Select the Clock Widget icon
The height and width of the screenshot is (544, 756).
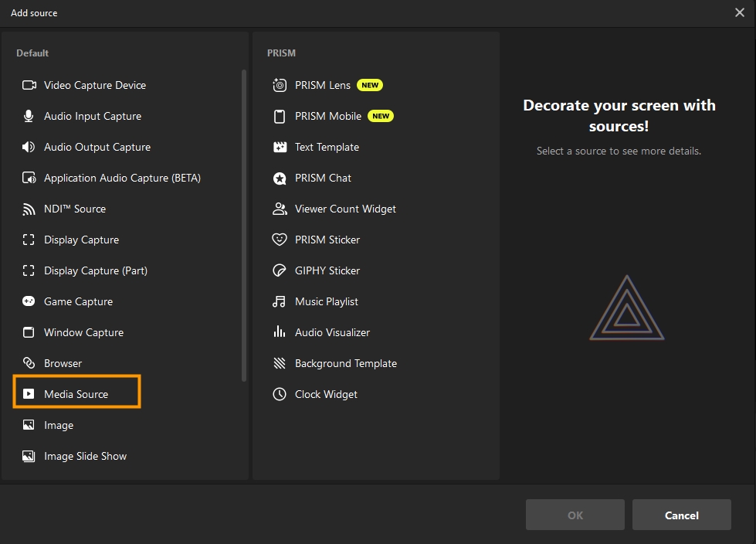coord(280,394)
